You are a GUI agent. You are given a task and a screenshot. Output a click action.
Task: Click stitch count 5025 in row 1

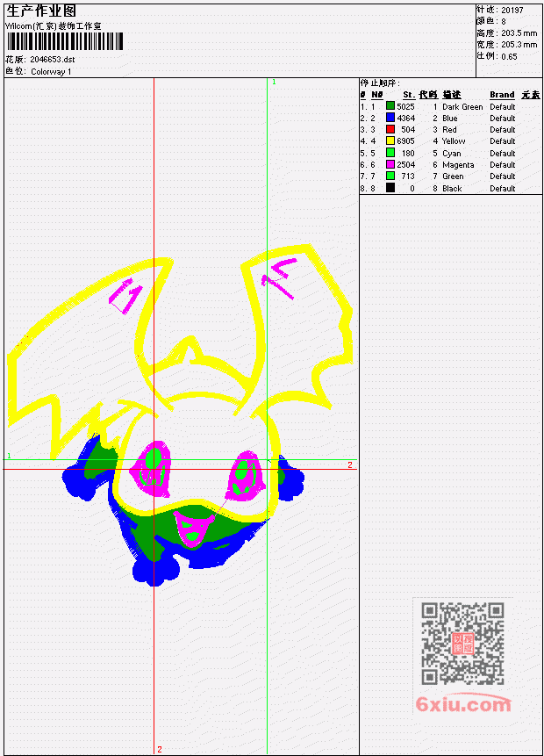[x=405, y=106]
